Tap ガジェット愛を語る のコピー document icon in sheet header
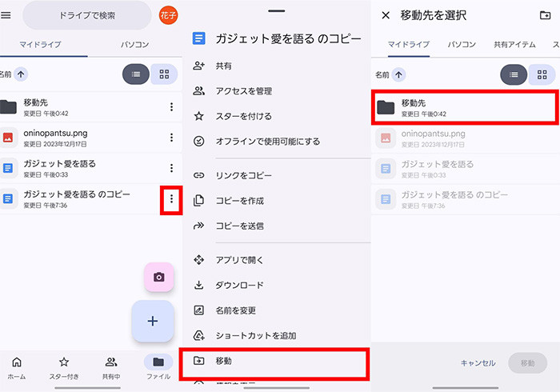 pos(198,38)
